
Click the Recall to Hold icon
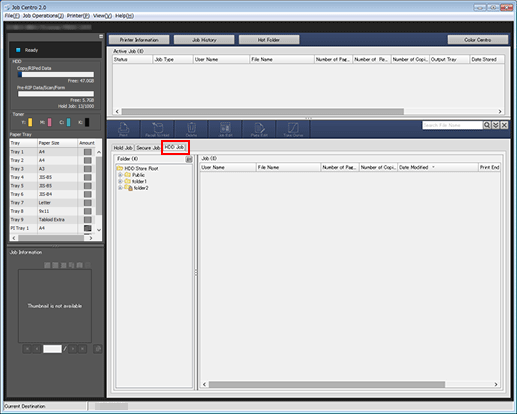pyautogui.click(x=157, y=129)
